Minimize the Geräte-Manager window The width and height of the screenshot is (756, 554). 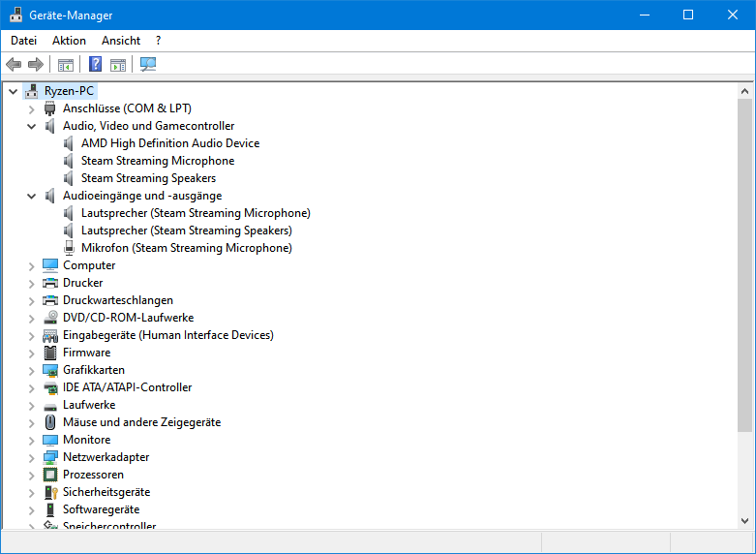644,15
